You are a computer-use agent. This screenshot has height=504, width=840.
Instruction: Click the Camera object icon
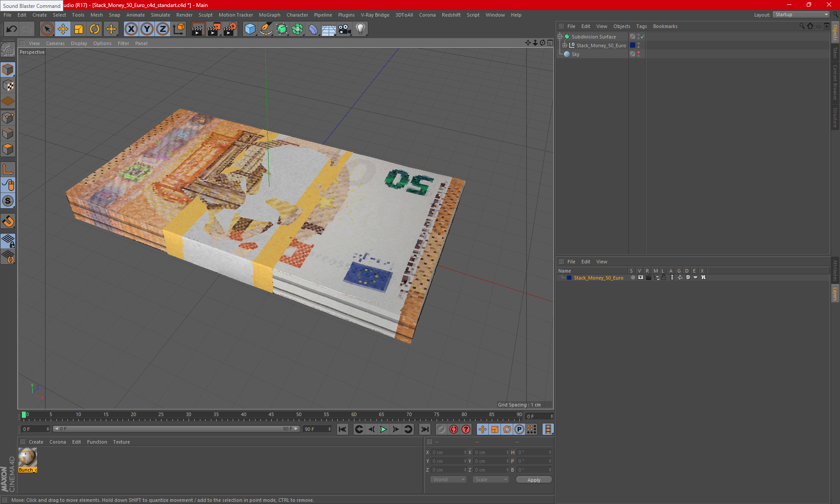[x=345, y=29]
